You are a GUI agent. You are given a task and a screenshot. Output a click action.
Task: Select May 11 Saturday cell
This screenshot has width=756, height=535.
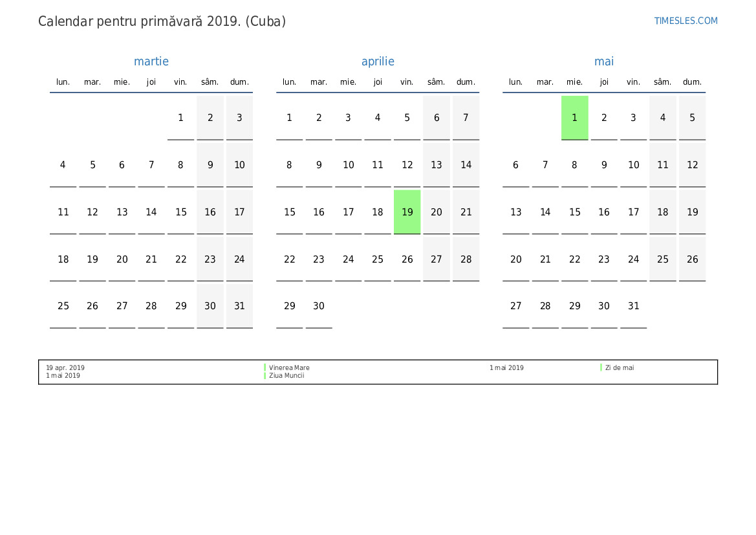coord(662,165)
